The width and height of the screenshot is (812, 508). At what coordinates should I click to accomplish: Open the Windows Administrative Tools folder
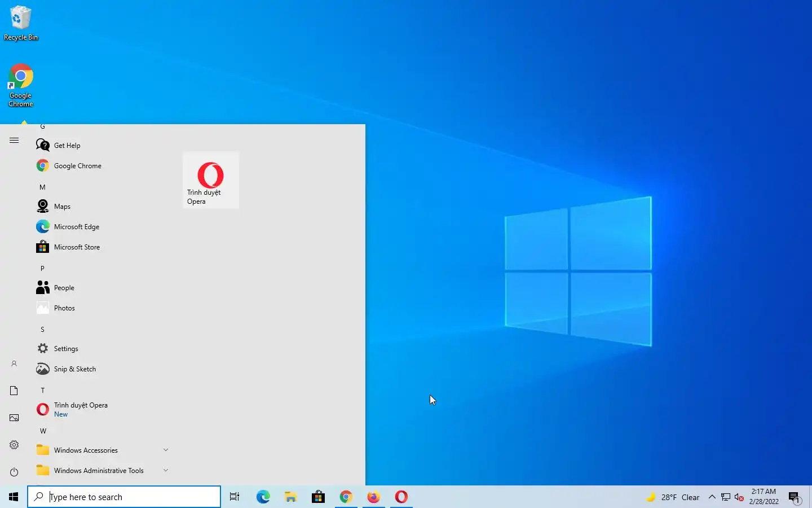click(101, 470)
